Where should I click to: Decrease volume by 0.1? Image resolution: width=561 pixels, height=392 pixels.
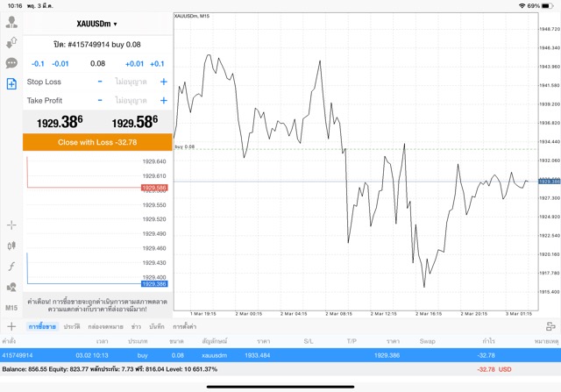[x=38, y=63]
